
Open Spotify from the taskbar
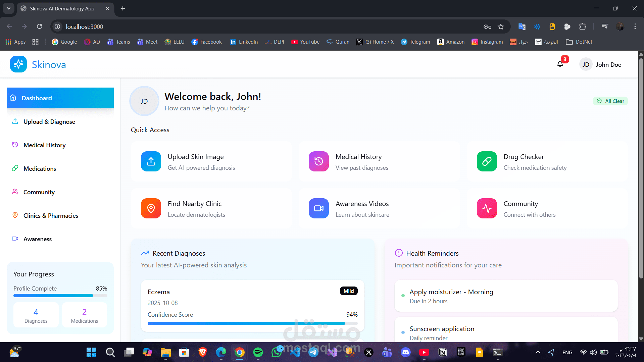[258, 352]
